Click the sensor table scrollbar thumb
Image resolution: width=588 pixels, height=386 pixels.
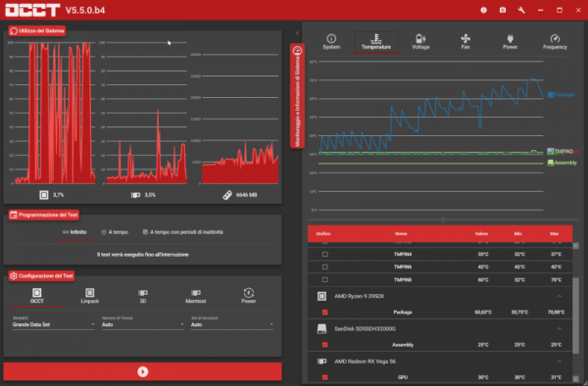tap(575, 315)
